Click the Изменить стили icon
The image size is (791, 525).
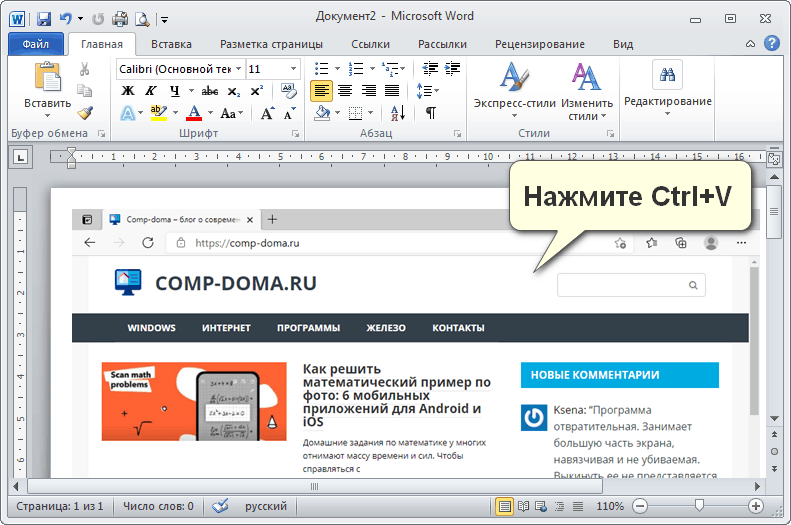tap(586, 77)
